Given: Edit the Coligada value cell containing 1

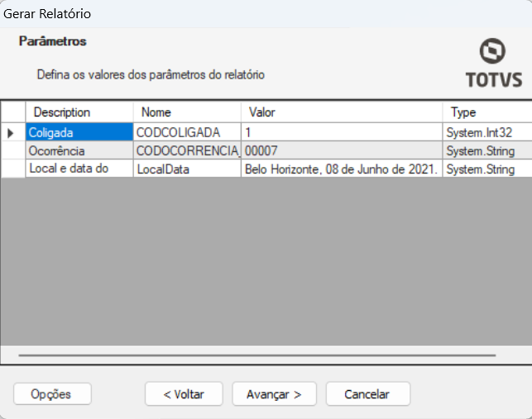Looking at the screenshot, I should click(x=342, y=132).
